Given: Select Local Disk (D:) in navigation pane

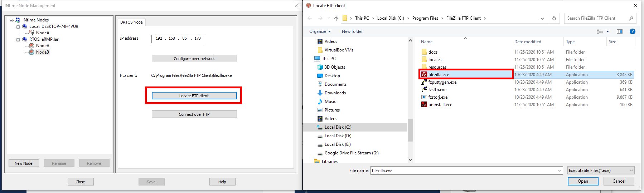Looking at the screenshot, I should (334, 136).
